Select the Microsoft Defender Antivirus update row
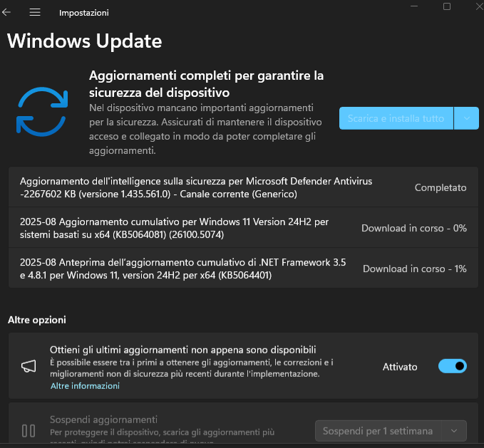Viewport: 484px width, 448px height. point(243,187)
